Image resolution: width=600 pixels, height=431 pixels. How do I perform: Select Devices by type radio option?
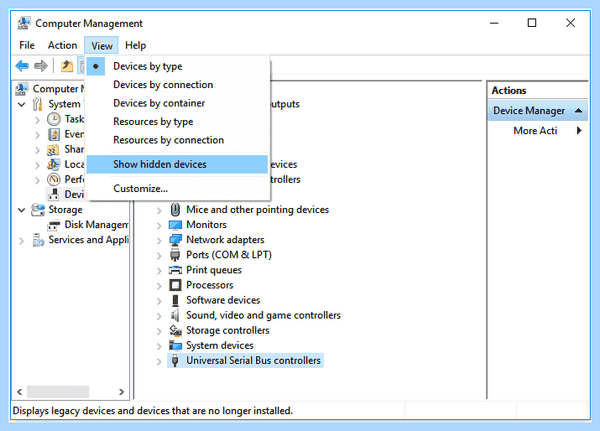click(96, 67)
